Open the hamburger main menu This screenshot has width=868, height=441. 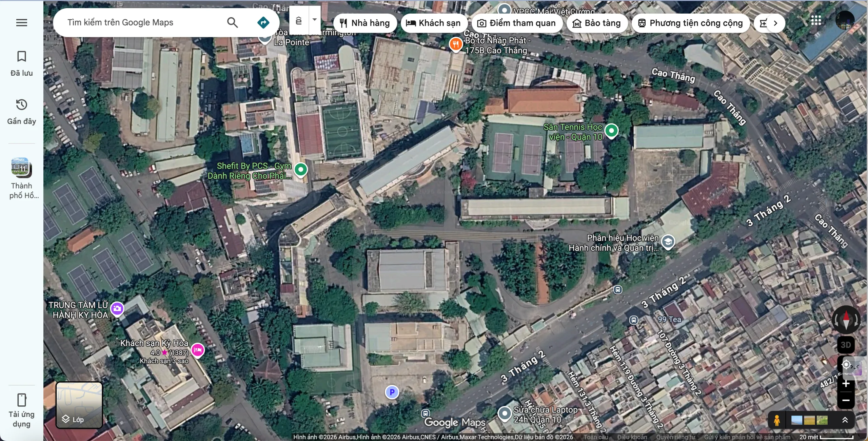22,23
